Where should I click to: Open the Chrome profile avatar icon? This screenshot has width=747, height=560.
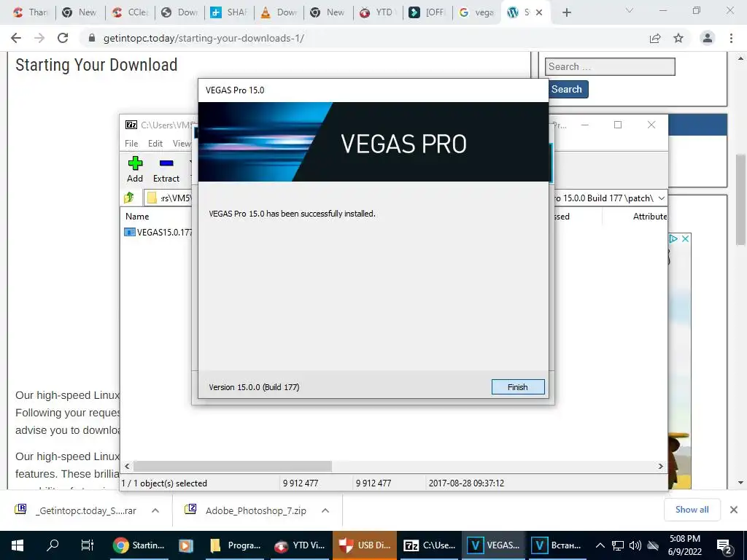[x=708, y=38]
